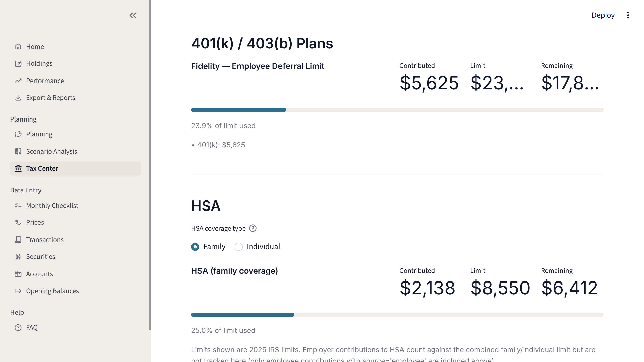Click the Opening Balances arrow icon
The image size is (644, 362).
click(18, 291)
